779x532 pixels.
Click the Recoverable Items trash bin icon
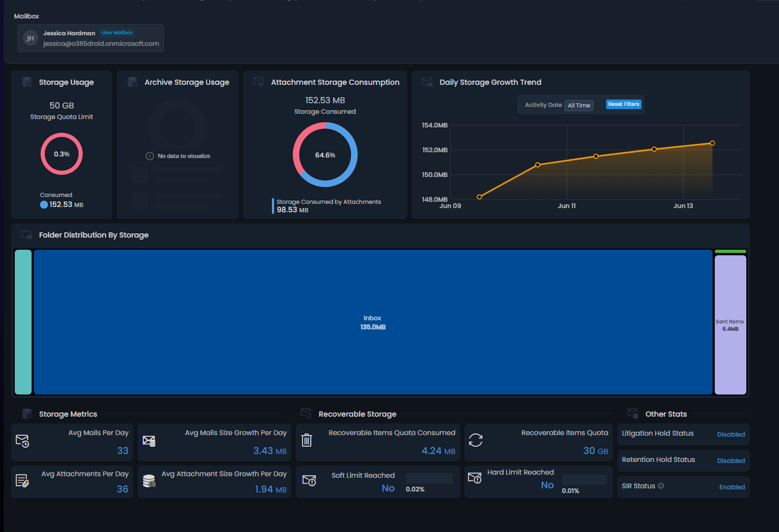click(307, 440)
